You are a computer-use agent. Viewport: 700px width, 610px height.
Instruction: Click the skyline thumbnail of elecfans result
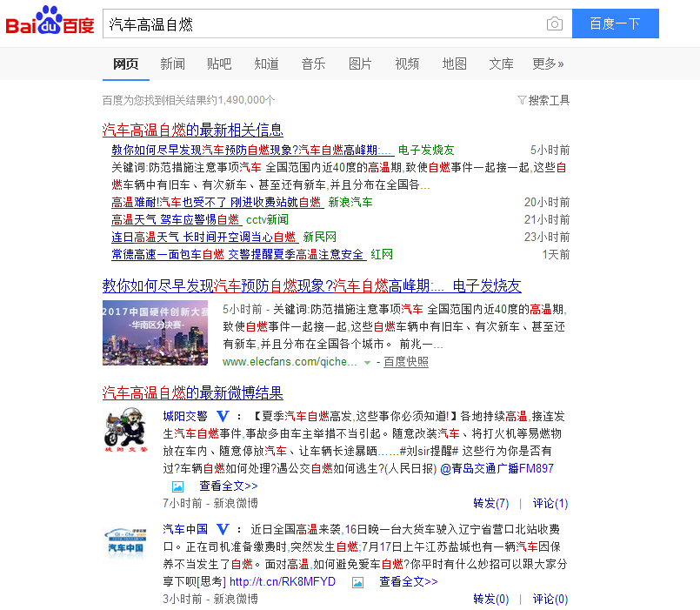pyautogui.click(x=155, y=333)
